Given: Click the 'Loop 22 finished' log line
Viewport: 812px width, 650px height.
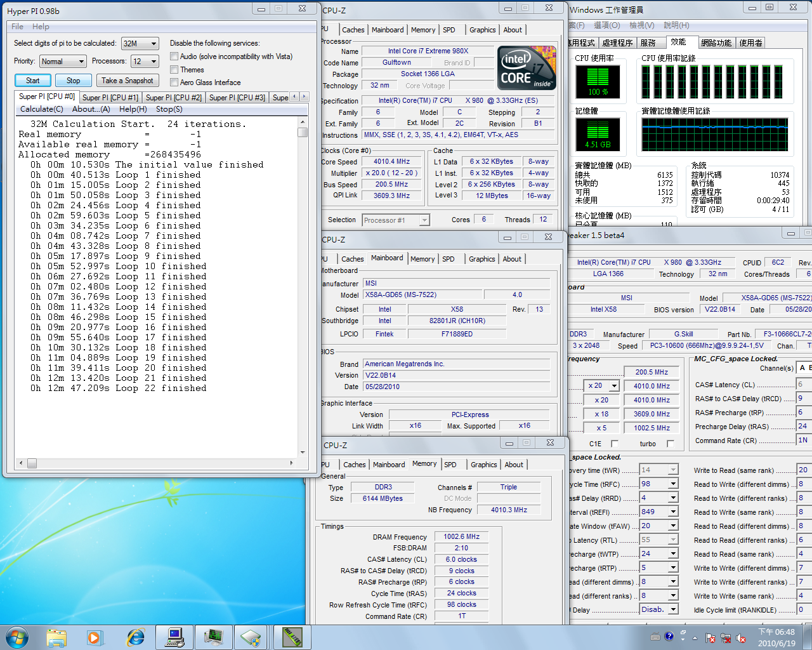Looking at the screenshot, I should (119, 388).
